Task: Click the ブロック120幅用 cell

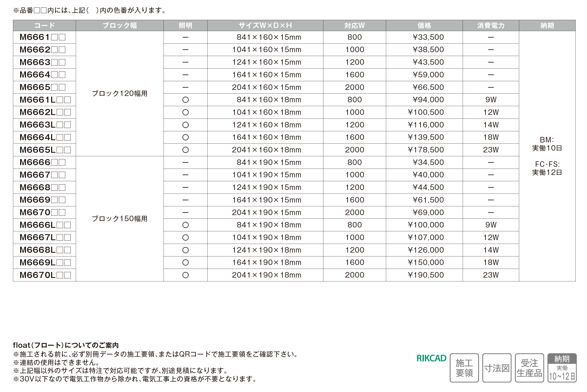Action: [x=120, y=94]
